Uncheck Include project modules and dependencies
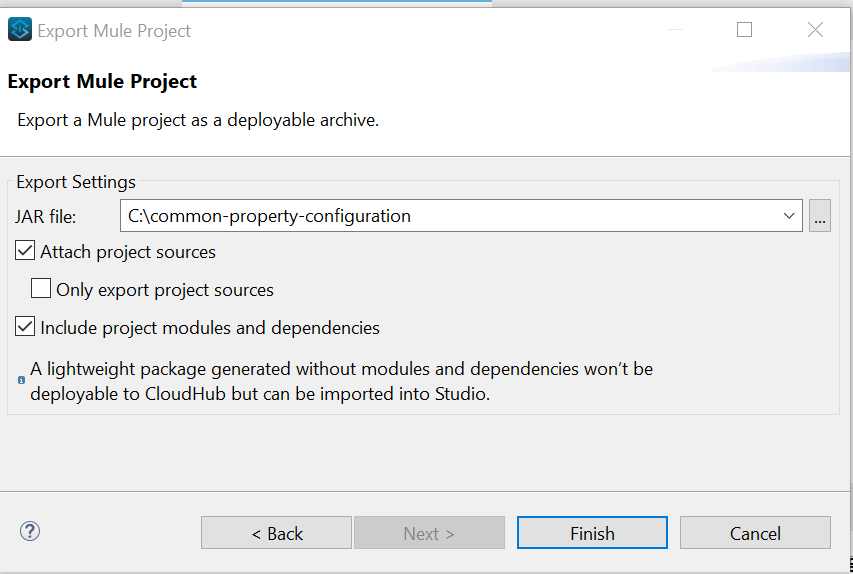Image resolution: width=853 pixels, height=574 pixels. click(26, 327)
